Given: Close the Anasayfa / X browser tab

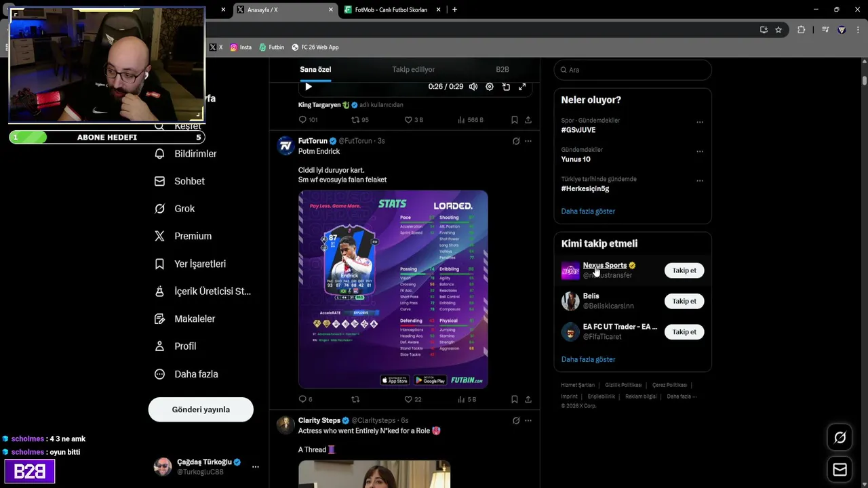Looking at the screenshot, I should pyautogui.click(x=331, y=9).
